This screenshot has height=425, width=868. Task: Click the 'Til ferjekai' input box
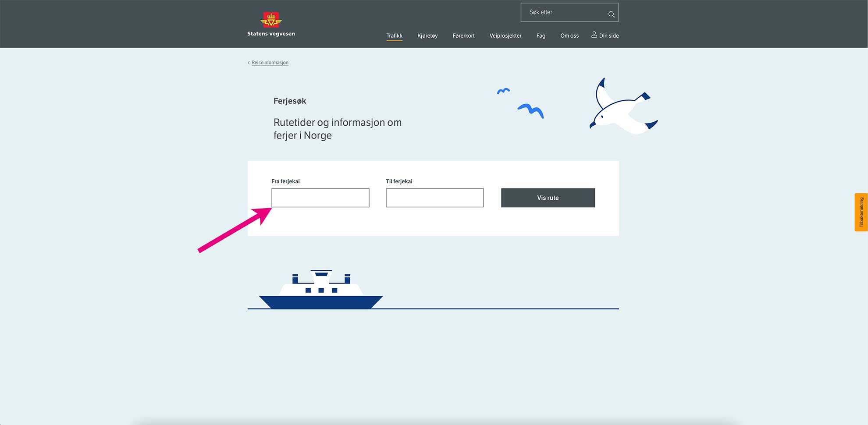click(x=434, y=198)
